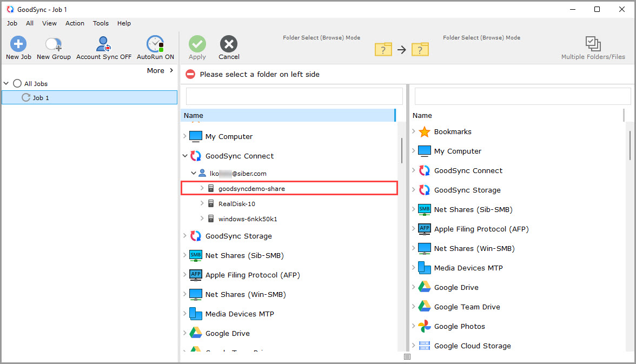Click Net Shares (Win-SMB) icon left pane
The height and width of the screenshot is (364, 636).
pyautogui.click(x=196, y=294)
